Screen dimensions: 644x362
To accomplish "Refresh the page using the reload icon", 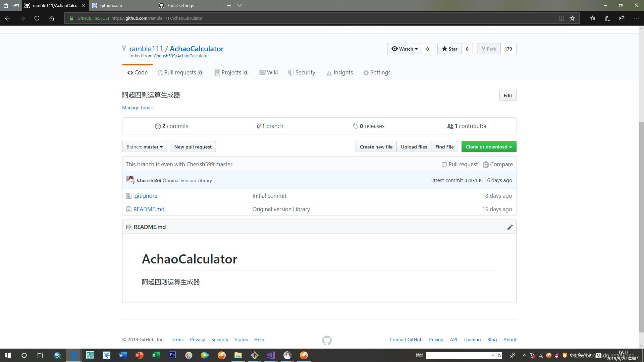I will tap(37, 18).
